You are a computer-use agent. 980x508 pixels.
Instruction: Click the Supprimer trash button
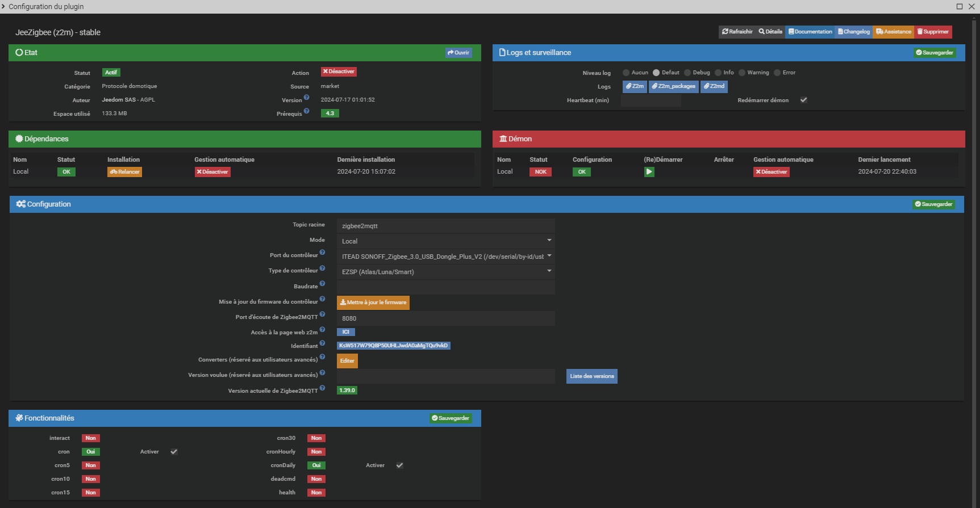click(932, 32)
